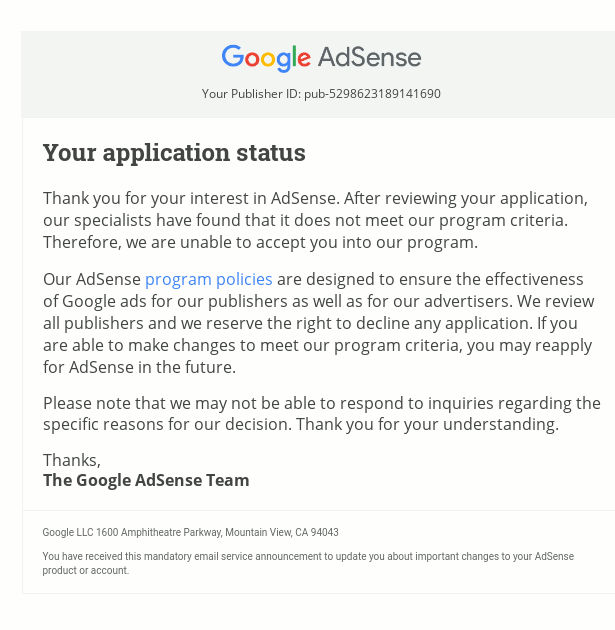
Task: Click the gray header banner area
Action: pos(318,74)
